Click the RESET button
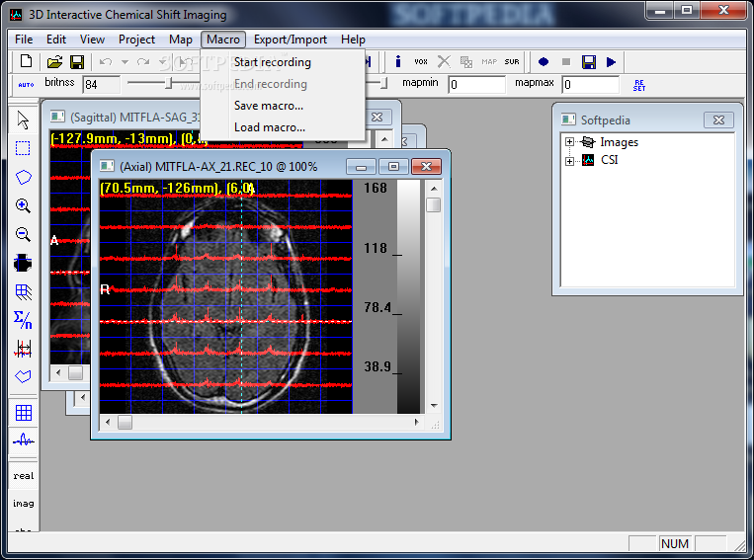Image resolution: width=754 pixels, height=560 pixels. point(639,85)
